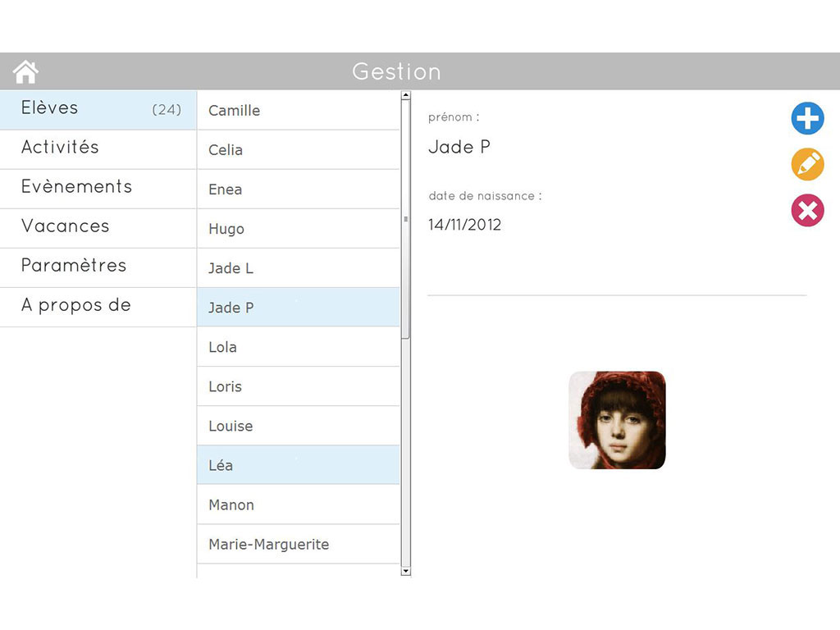Open the Elèves section
840x630 pixels.
[98, 109]
